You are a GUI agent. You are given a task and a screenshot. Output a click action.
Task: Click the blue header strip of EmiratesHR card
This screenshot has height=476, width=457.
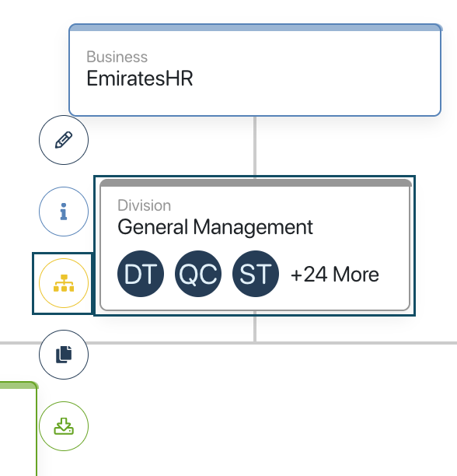255,27
